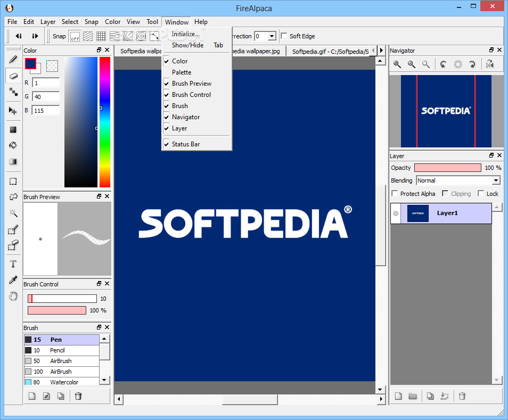This screenshot has width=508, height=420.
Task: Select the Hand pan tool
Action: click(13, 295)
